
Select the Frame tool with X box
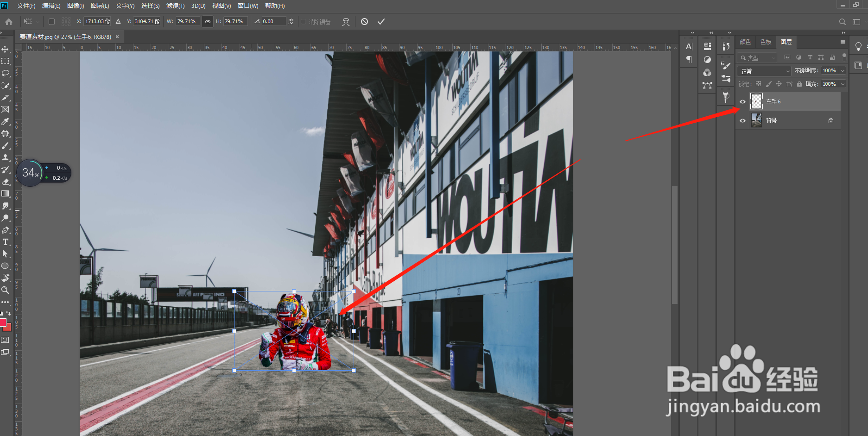point(6,109)
